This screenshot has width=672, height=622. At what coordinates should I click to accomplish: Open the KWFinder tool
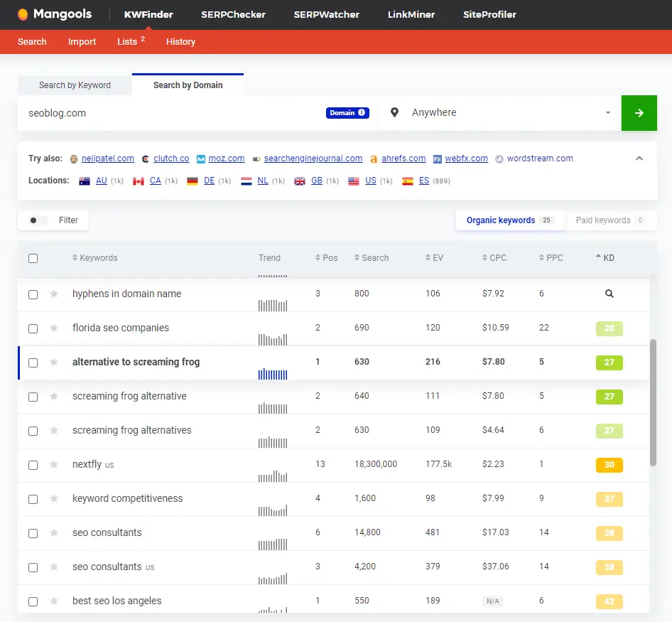pyautogui.click(x=148, y=15)
